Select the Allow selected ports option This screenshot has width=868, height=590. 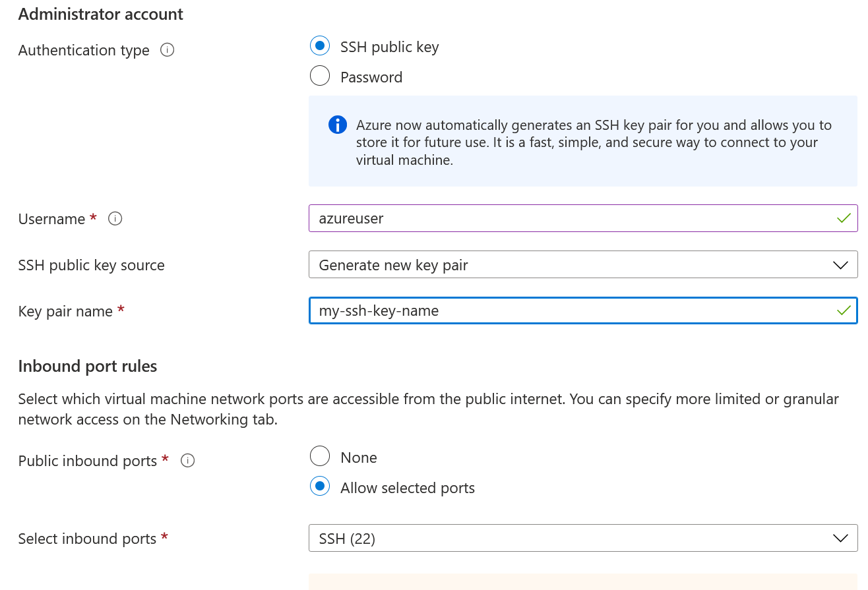320,487
